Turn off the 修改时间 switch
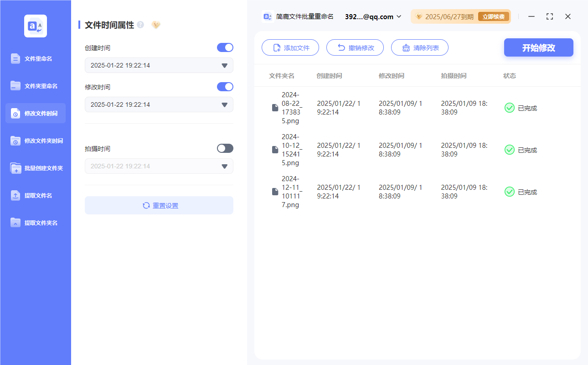The height and width of the screenshot is (365, 588). coord(225,87)
